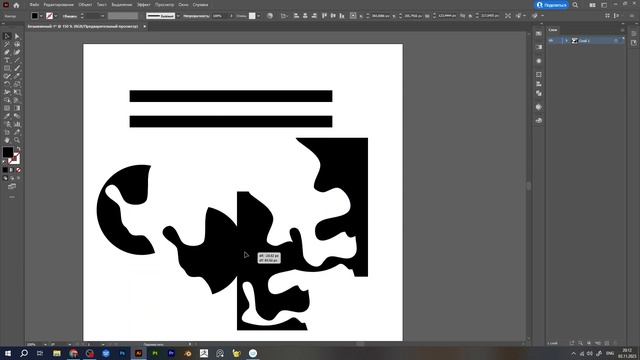Toggle visibility eye of Слой 1
Viewport: 640px width, 360px height.
tap(551, 40)
